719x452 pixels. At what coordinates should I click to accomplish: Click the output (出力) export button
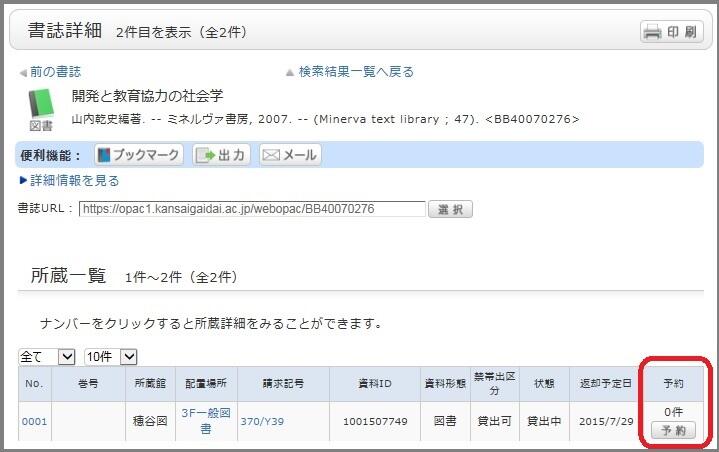pyautogui.click(x=220, y=155)
